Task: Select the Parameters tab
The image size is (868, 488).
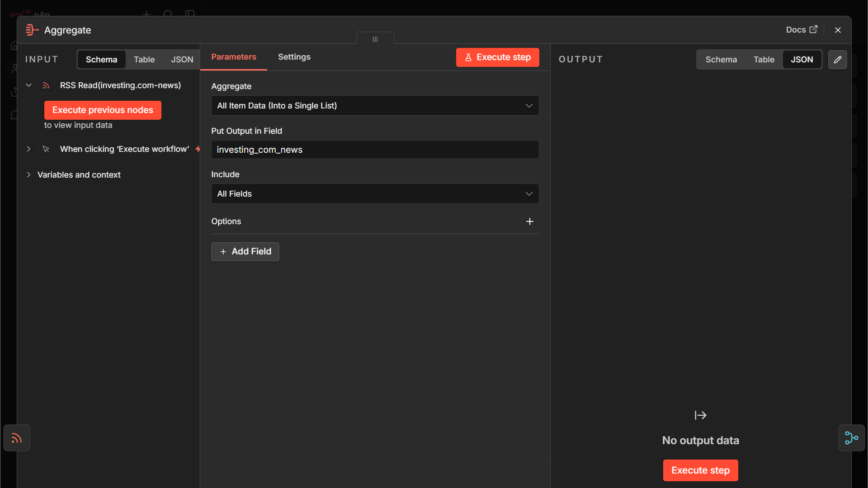Action: pos(234,57)
